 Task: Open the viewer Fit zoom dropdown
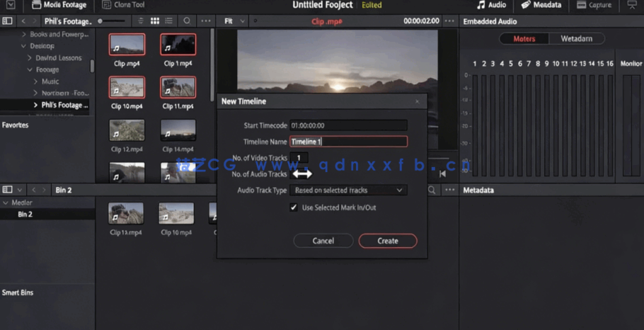tap(234, 21)
